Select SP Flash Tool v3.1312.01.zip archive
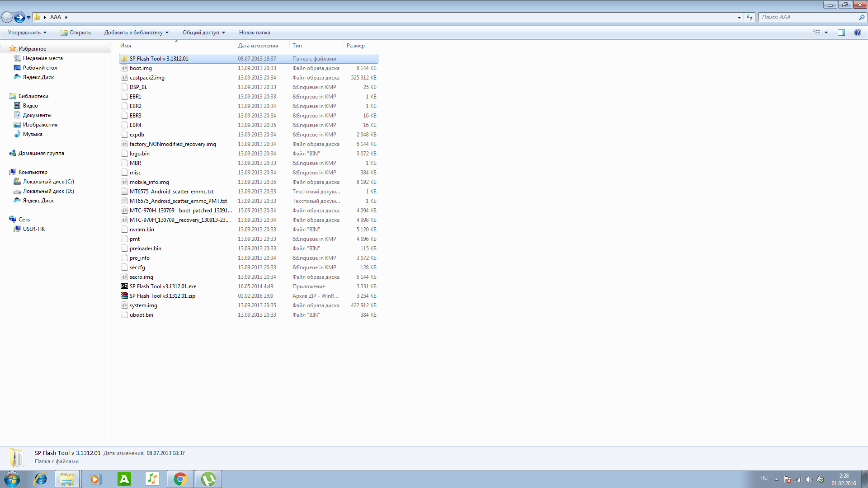The height and width of the screenshot is (488, 868). (x=162, y=296)
